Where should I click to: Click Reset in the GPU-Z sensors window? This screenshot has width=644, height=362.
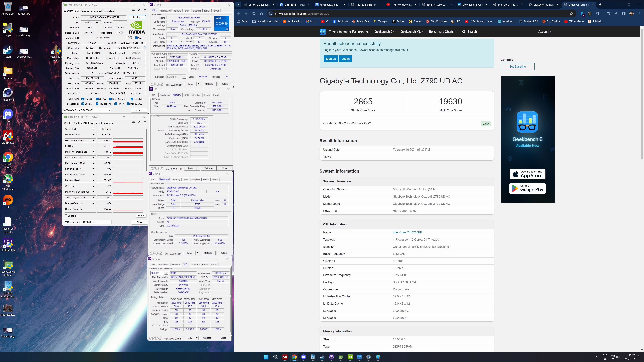coord(141,216)
